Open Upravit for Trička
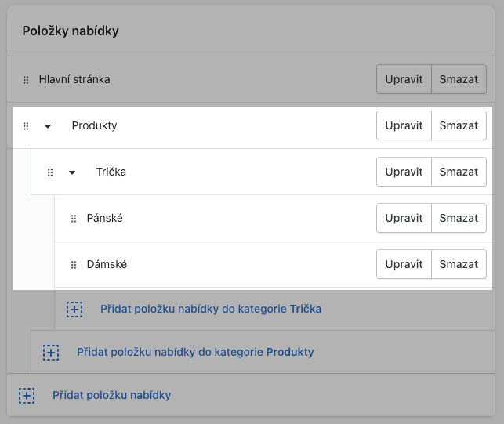The width and height of the screenshot is (504, 424). (x=404, y=172)
